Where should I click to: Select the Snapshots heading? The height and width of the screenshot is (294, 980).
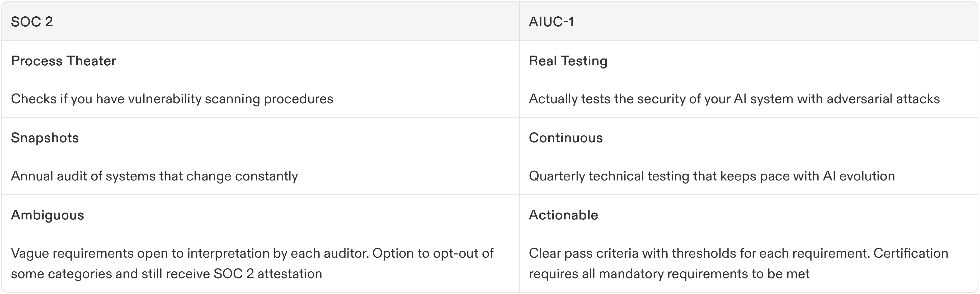pyautogui.click(x=45, y=138)
